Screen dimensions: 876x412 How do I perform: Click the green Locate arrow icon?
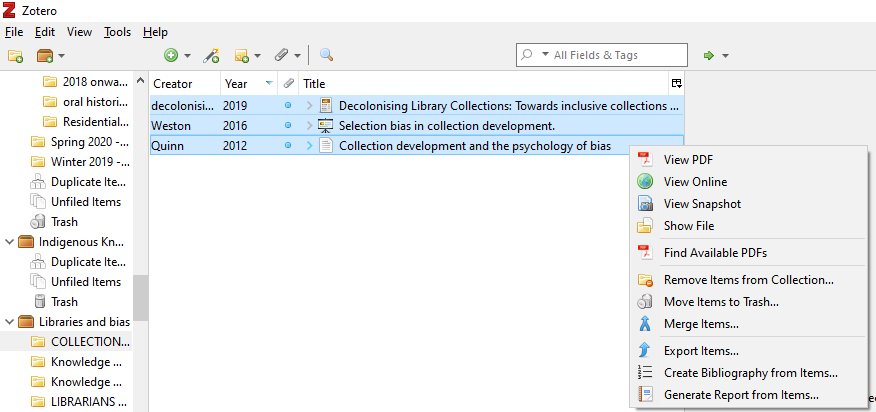point(709,55)
